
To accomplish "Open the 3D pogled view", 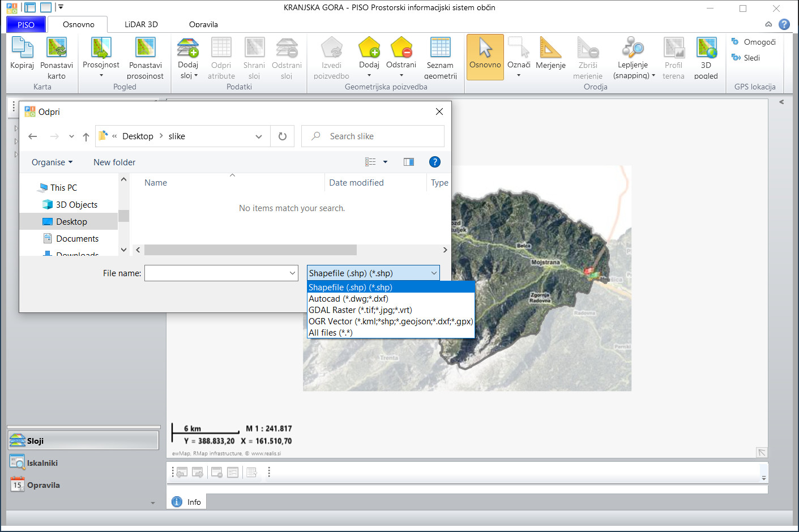I will tap(706, 58).
